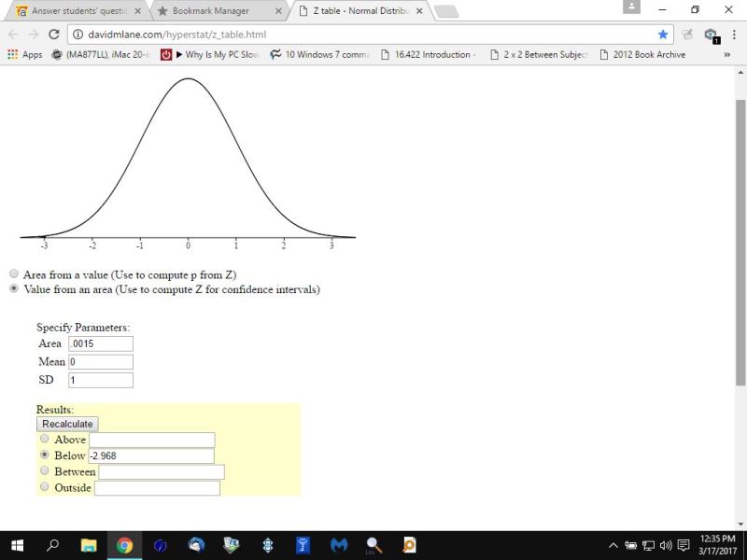Click the volume icon in the system tray
Screen dimensions: 747x560
(666, 545)
